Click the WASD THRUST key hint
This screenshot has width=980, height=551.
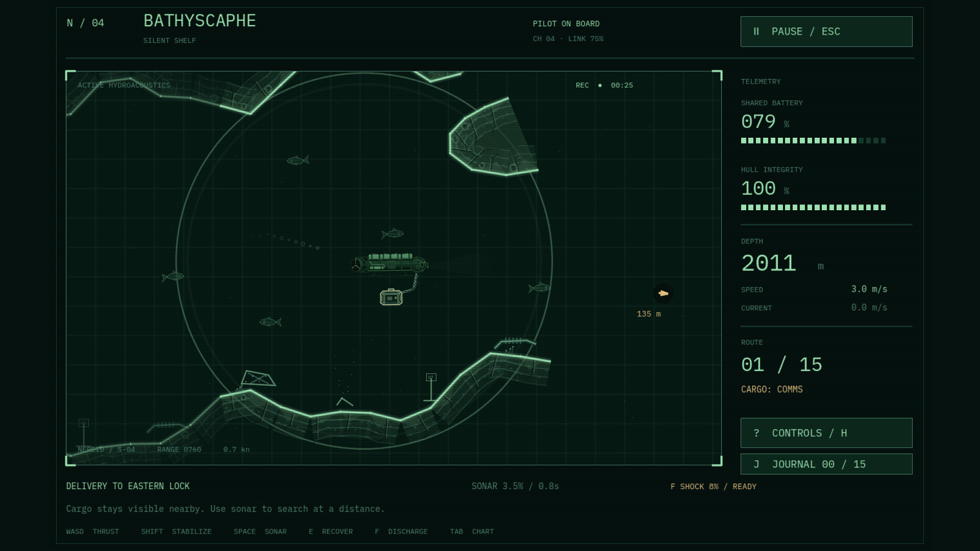point(92,532)
